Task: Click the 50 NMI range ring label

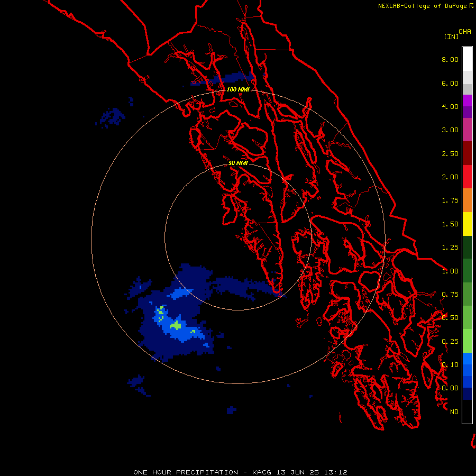Action: [238, 163]
